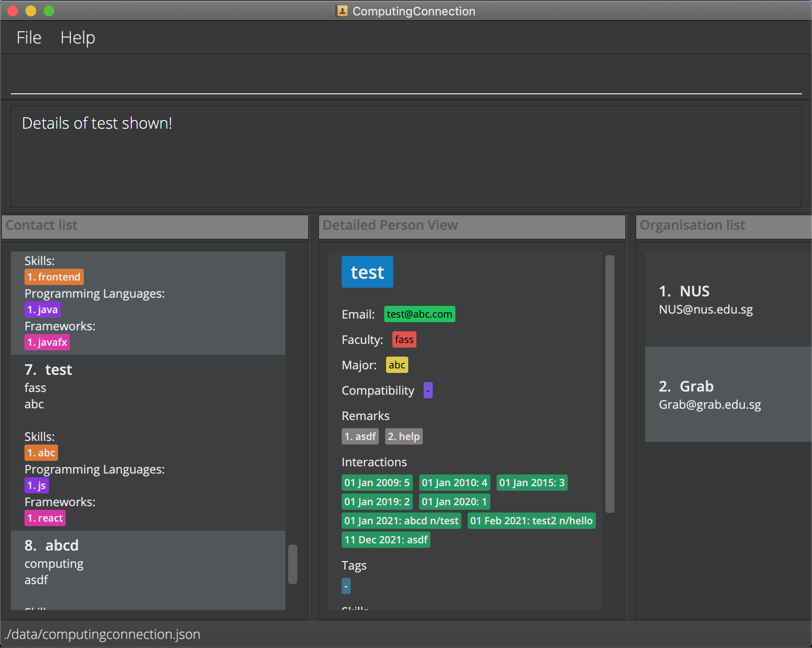Click the '1. javafx' framework tag
The height and width of the screenshot is (648, 812).
pyautogui.click(x=47, y=342)
